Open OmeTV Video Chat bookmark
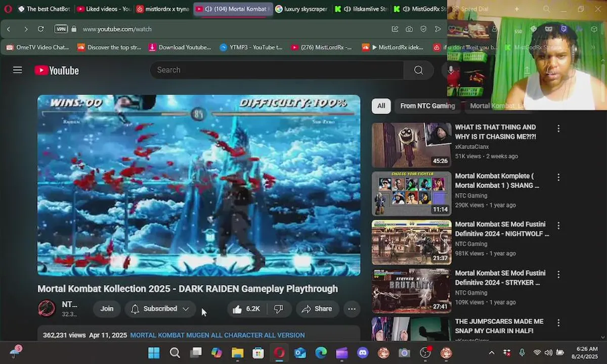607x364 pixels. click(38, 48)
